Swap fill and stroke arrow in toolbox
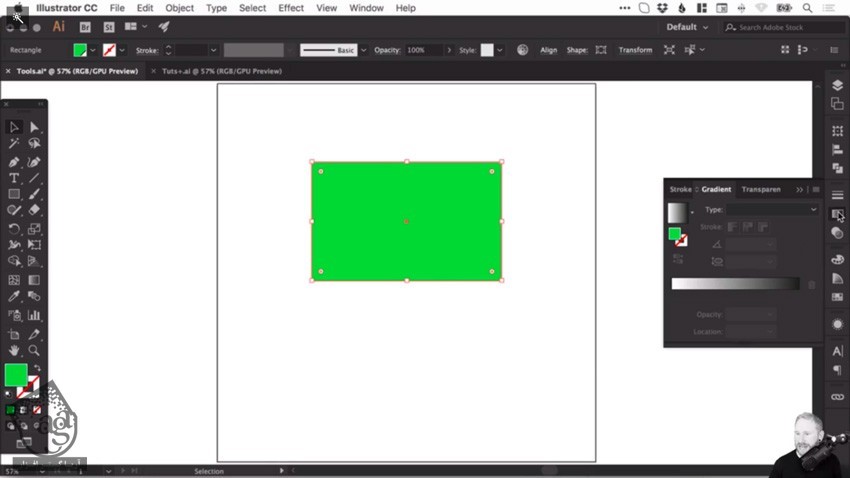This screenshot has width=850, height=478. pyautogui.click(x=37, y=368)
